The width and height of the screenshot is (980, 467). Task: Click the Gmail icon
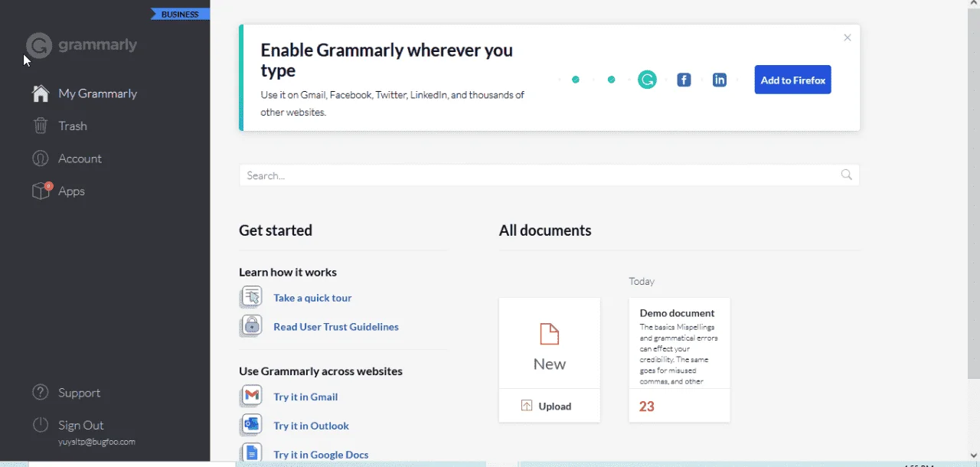pyautogui.click(x=251, y=397)
